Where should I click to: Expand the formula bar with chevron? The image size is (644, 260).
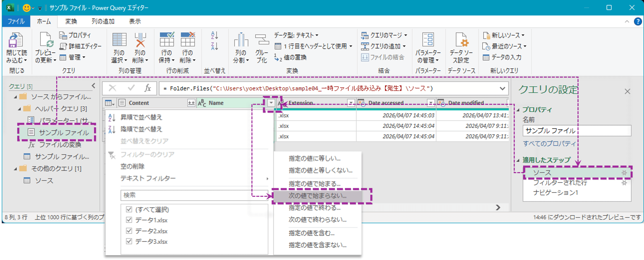pyautogui.click(x=502, y=89)
